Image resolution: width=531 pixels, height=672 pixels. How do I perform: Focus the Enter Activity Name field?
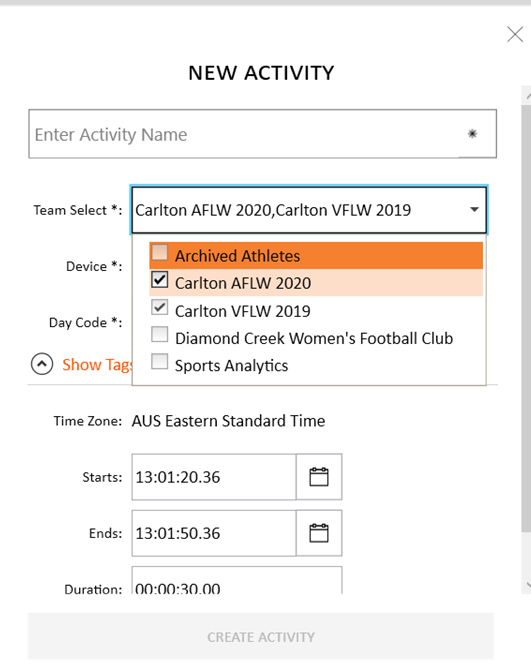tap(263, 134)
